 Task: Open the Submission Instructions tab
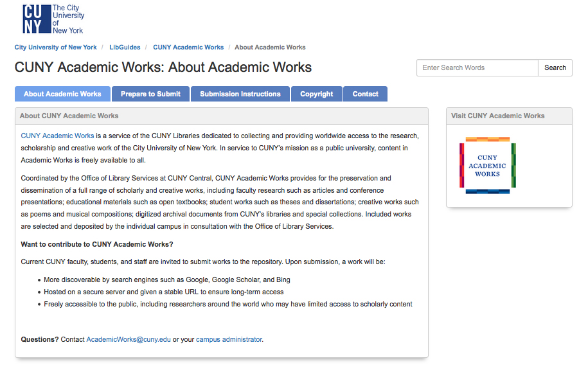[240, 94]
